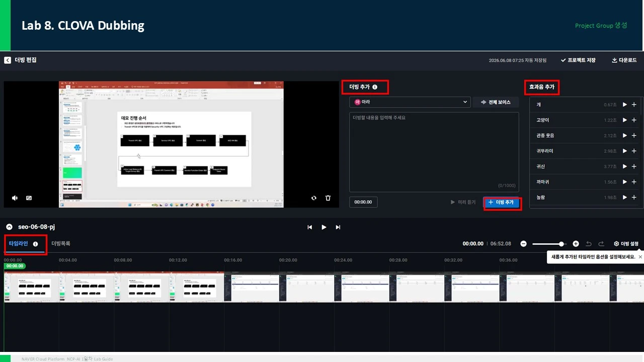Click the green 00:00.00 playhead marker
Viewport: 644px width, 362px height.
(x=15, y=266)
